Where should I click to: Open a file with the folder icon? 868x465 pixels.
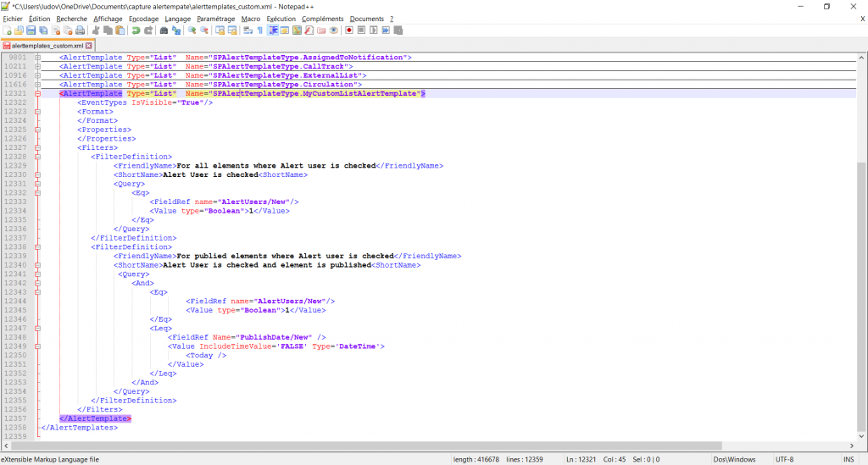click(x=19, y=30)
